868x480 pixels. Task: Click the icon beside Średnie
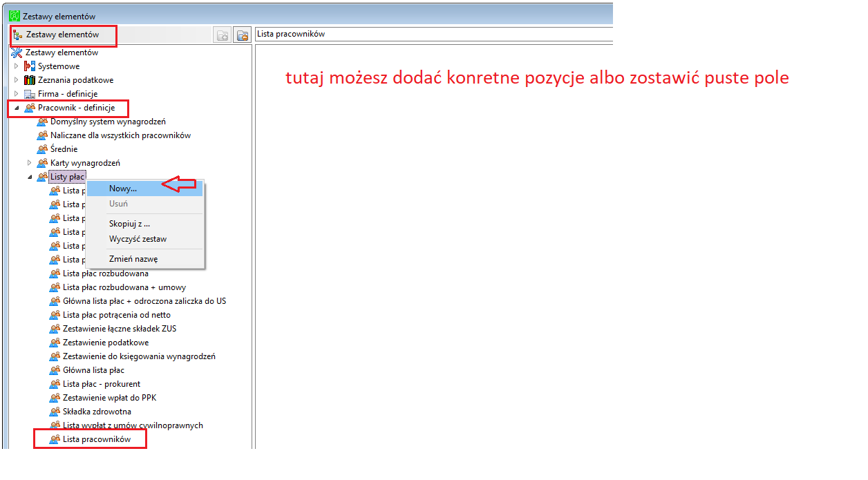(x=42, y=149)
